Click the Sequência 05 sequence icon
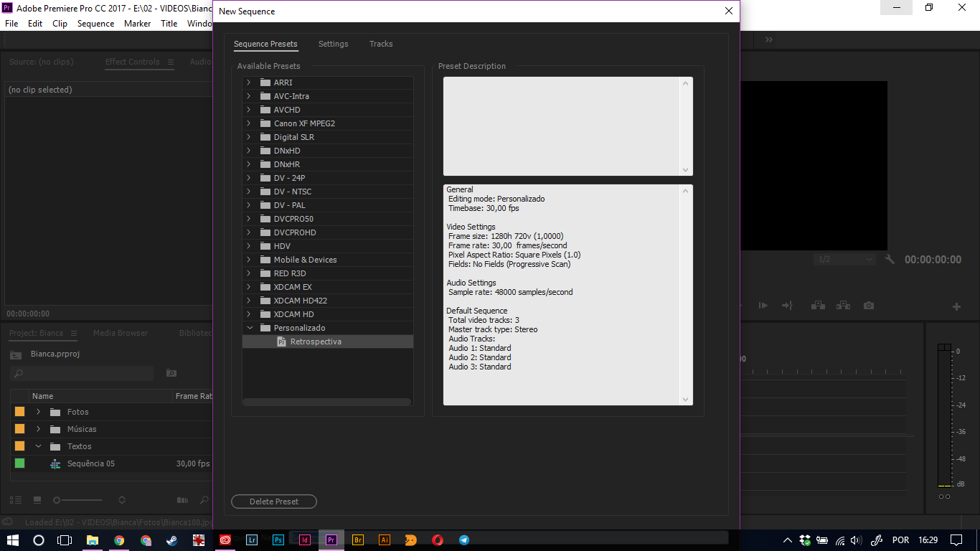The image size is (980, 551). (x=55, y=464)
